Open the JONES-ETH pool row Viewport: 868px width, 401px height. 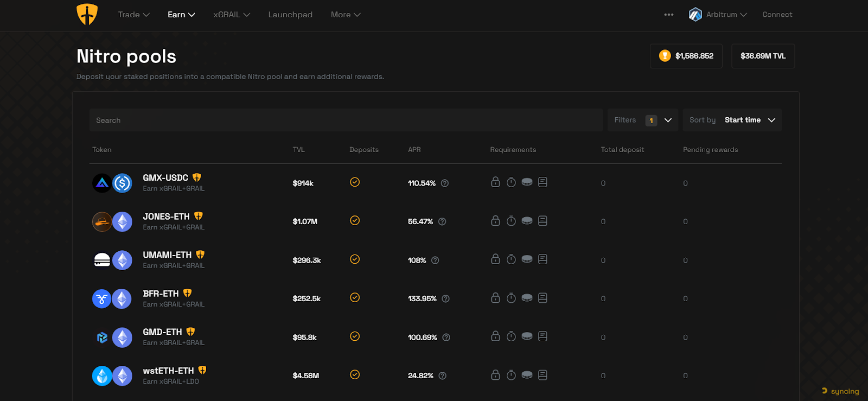pos(436,221)
